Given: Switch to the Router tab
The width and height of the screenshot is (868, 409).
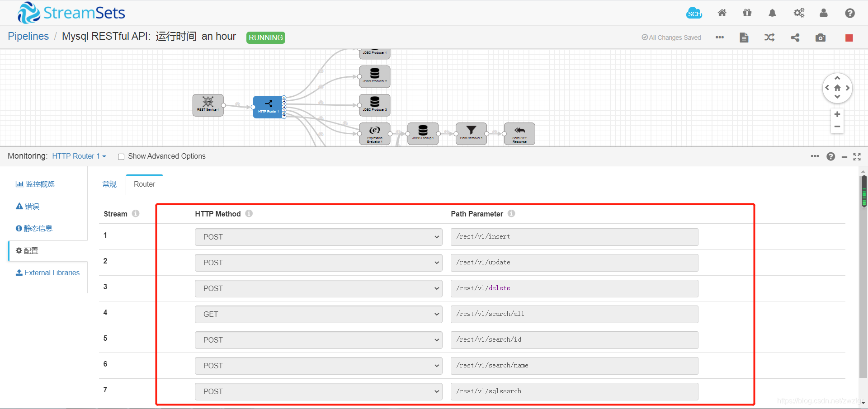Looking at the screenshot, I should [144, 184].
